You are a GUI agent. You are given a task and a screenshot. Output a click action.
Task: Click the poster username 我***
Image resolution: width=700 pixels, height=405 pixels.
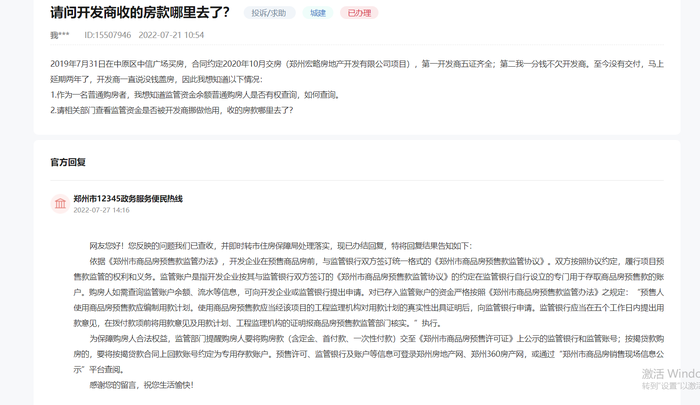pos(60,35)
